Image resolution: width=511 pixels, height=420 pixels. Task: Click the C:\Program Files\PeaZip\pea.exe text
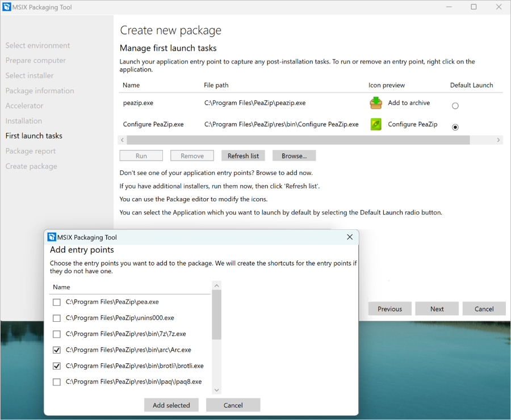[112, 302]
